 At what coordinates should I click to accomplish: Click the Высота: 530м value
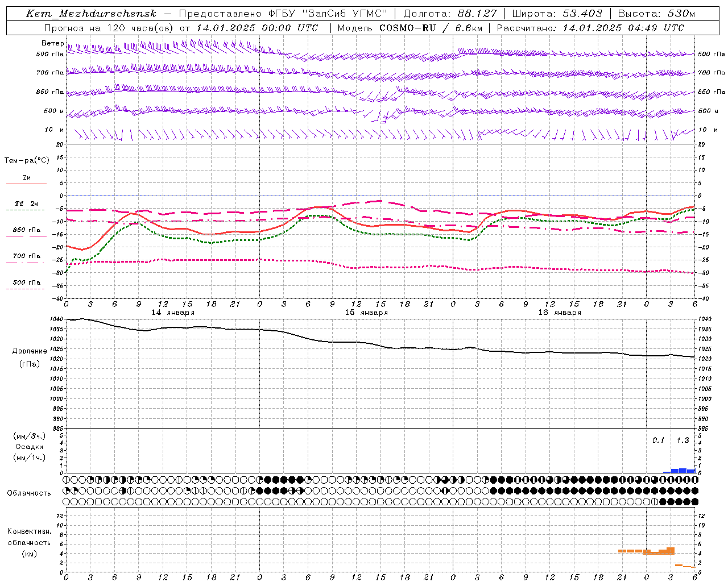656,14
